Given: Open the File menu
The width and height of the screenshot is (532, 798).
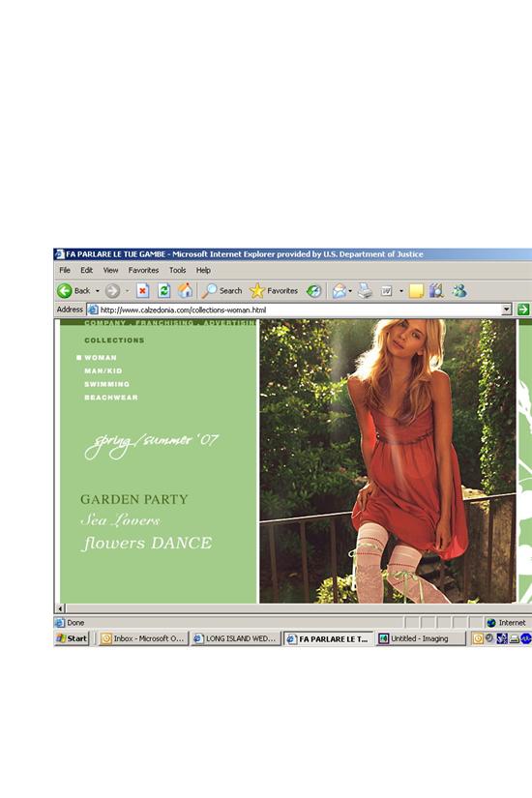Looking at the screenshot, I should coord(65,270).
